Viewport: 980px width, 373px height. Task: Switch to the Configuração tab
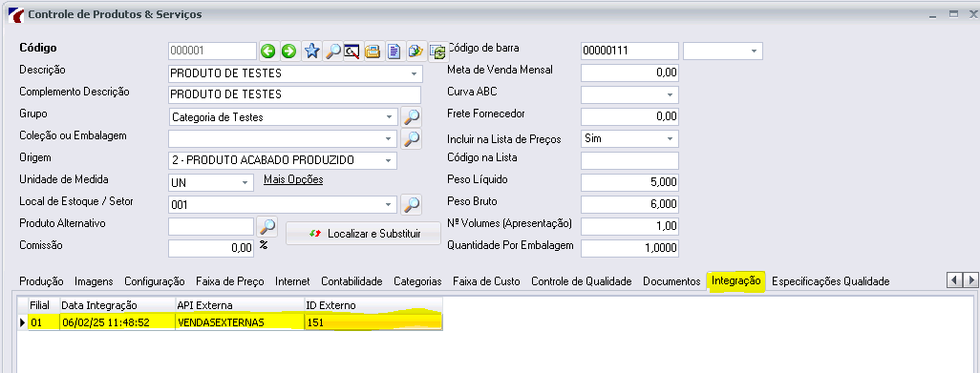coord(155,281)
